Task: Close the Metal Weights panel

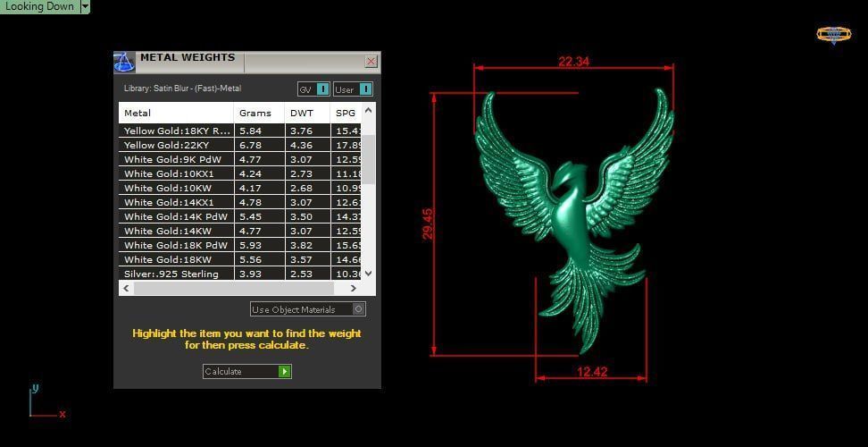Action: [371, 62]
